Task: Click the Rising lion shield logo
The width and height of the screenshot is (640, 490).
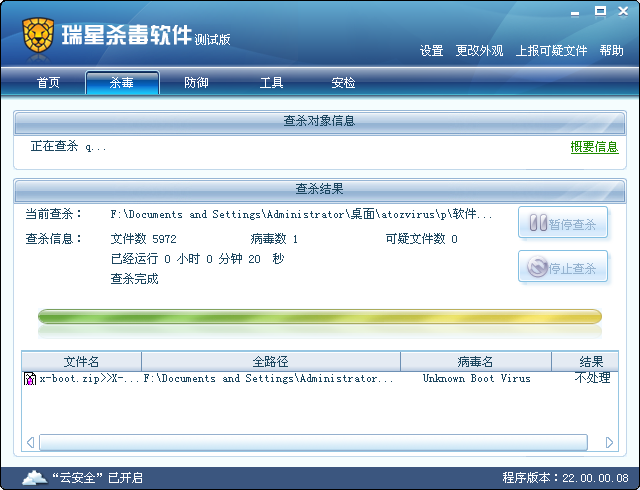Action: pos(38,36)
